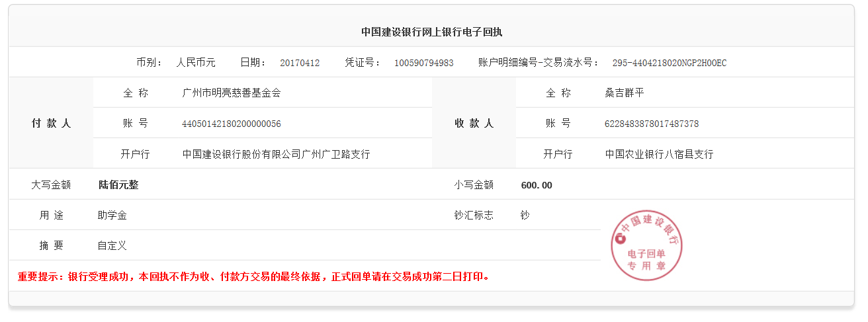Select the voucher number 100590794983
Viewport: 868px width, 322px height.
[423, 63]
